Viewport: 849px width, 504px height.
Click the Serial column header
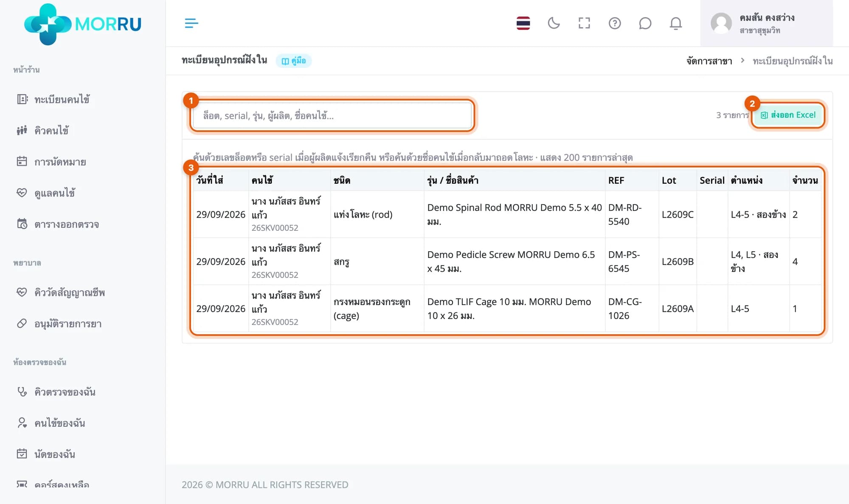[712, 180]
